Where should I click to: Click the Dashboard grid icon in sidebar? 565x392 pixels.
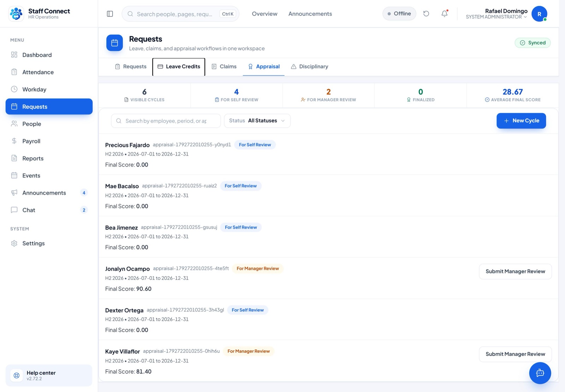14,55
